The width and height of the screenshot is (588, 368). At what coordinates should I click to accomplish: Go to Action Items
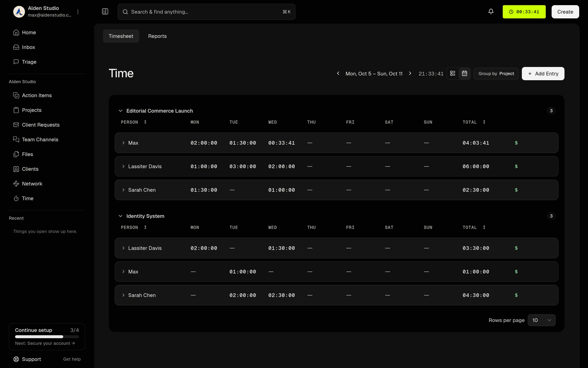click(x=47, y=95)
